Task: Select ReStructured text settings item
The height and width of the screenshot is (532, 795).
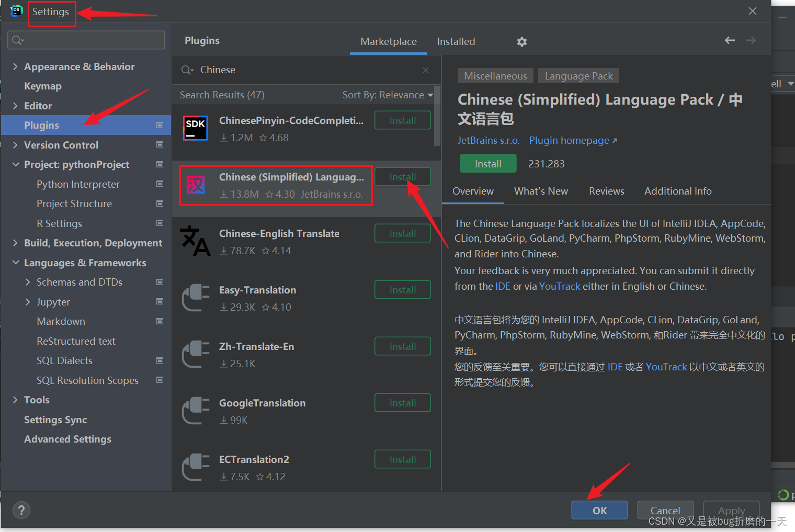Action: [x=76, y=341]
